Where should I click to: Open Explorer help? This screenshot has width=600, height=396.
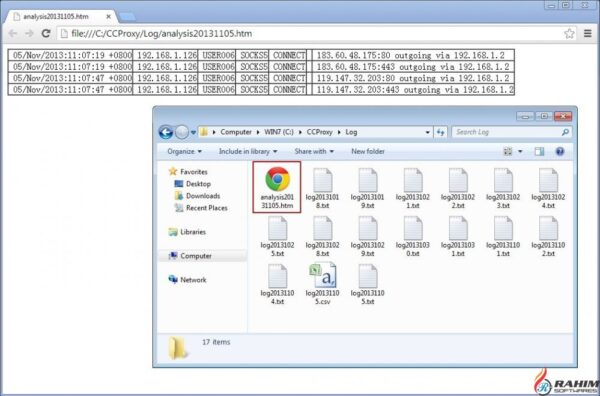(x=560, y=152)
